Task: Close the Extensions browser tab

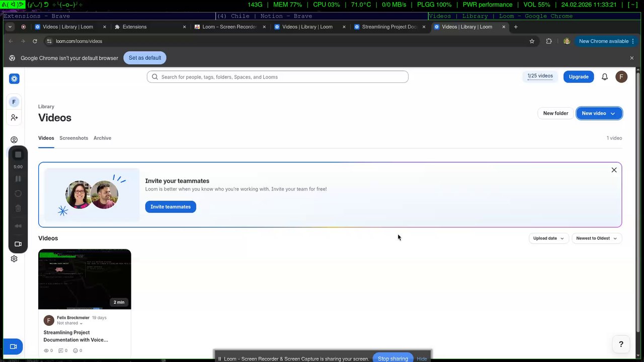Action: coord(184,27)
